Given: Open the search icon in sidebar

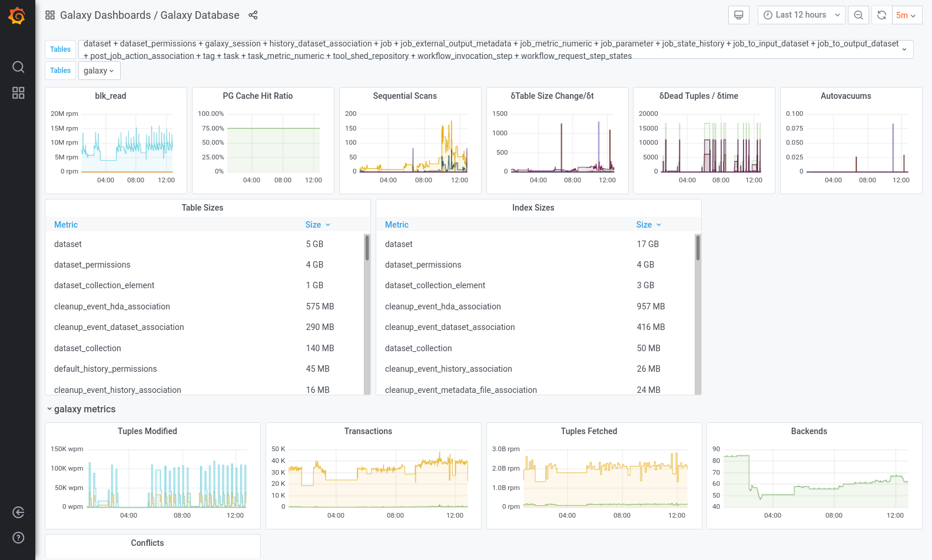Looking at the screenshot, I should pos(18,66).
